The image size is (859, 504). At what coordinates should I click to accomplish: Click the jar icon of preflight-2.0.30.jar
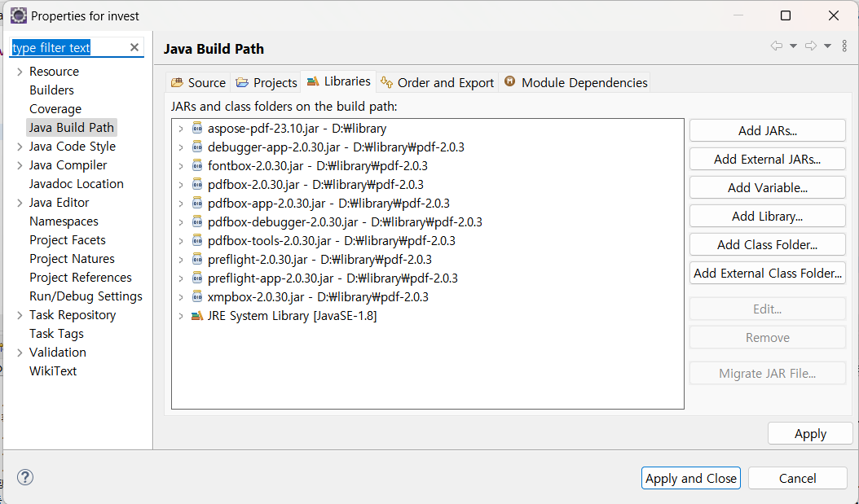point(197,260)
